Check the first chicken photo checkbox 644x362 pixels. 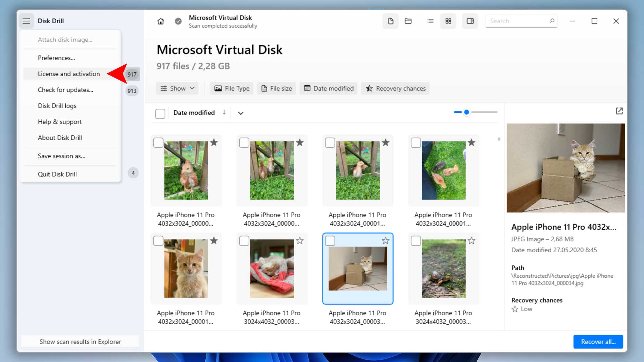[158, 143]
